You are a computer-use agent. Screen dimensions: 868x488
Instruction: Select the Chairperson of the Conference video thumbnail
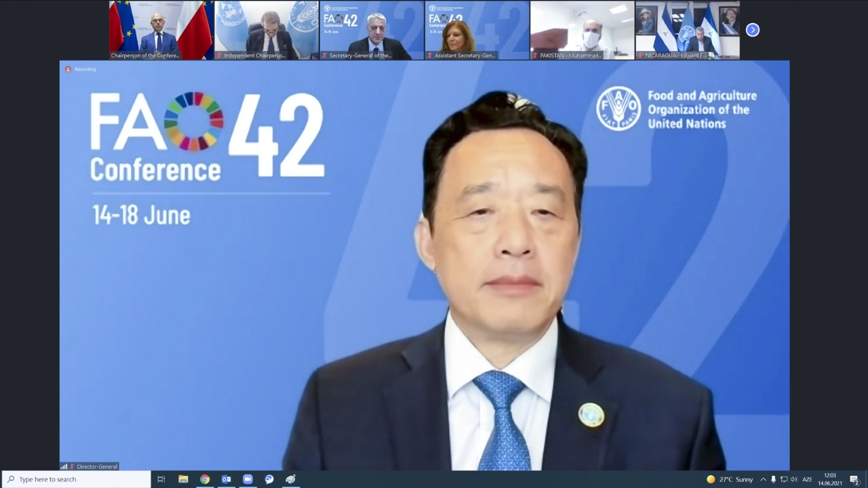[161, 30]
